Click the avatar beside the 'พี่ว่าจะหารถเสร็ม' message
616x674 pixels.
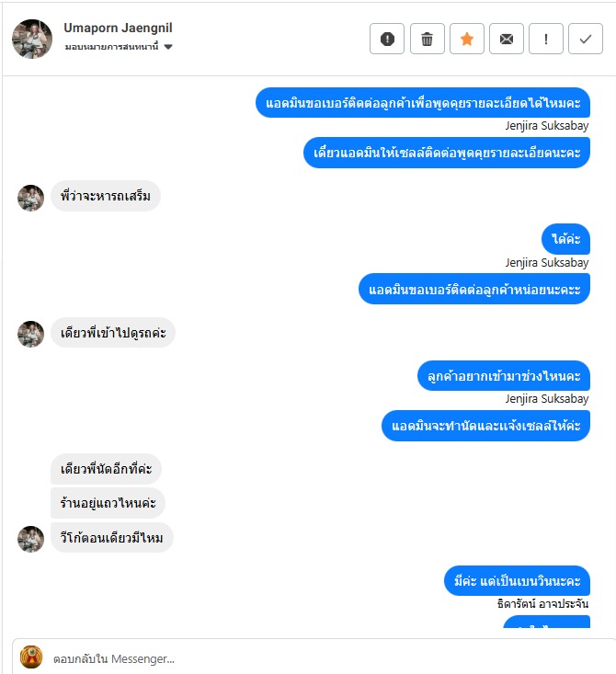[x=30, y=199]
